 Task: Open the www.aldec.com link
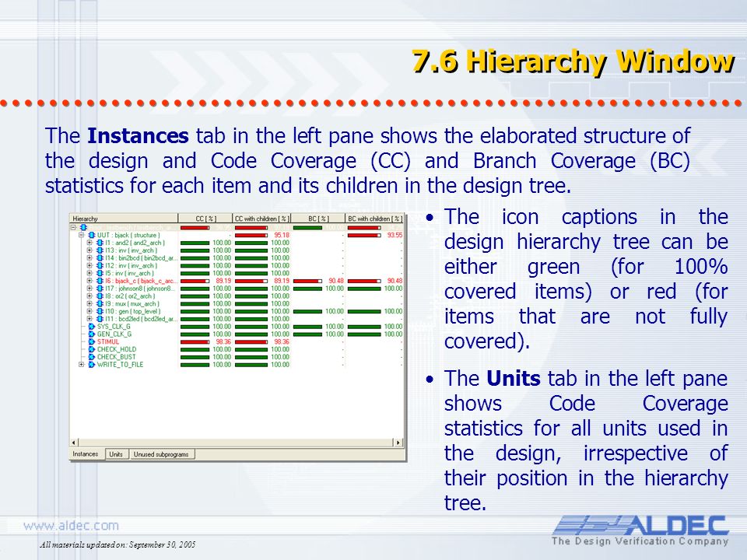pyautogui.click(x=71, y=526)
